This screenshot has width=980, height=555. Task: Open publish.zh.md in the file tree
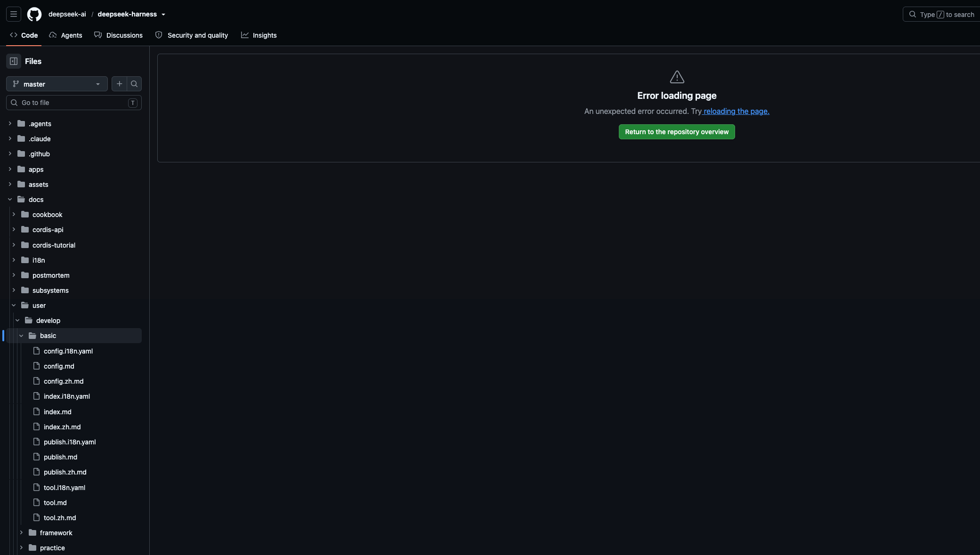[x=65, y=472]
